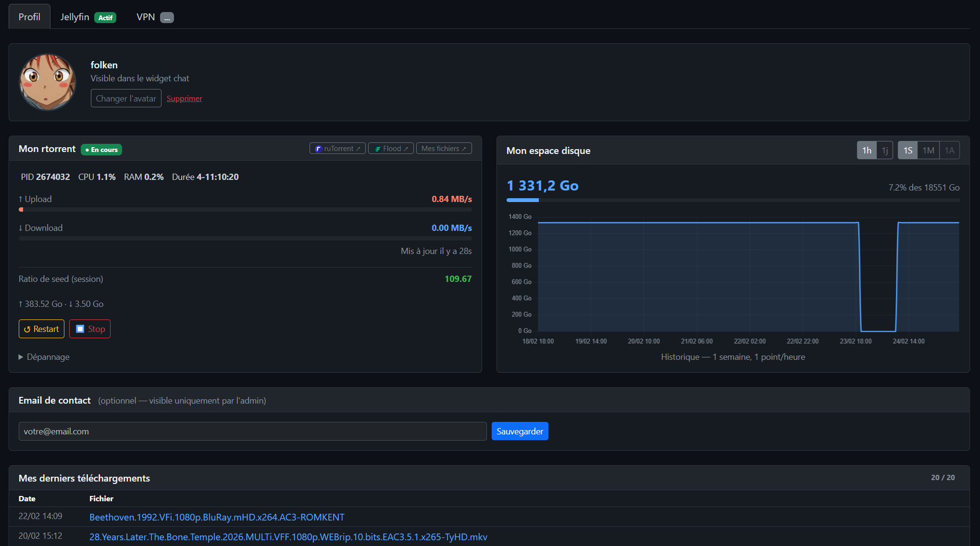This screenshot has width=980, height=546.
Task: Click the Stop square icon
Action: [80, 329]
